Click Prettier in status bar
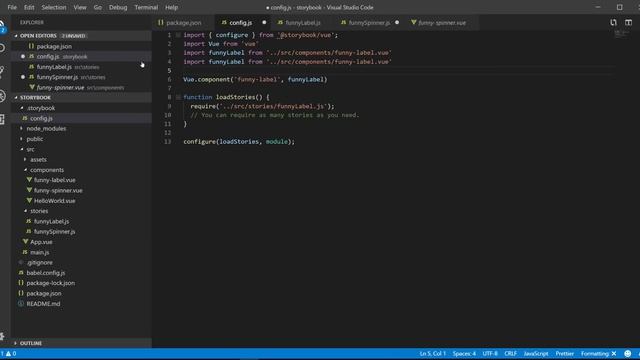Viewport: 640px width, 360px height. coord(564,353)
